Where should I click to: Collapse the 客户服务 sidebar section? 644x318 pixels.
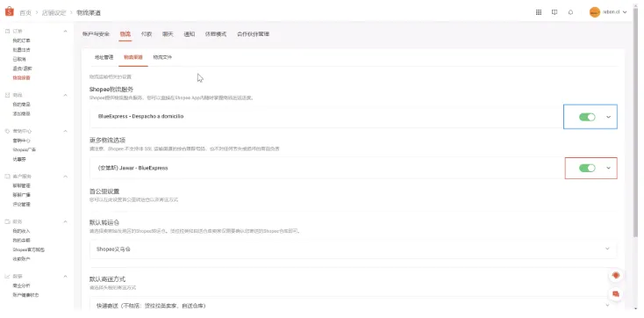[x=65, y=177]
